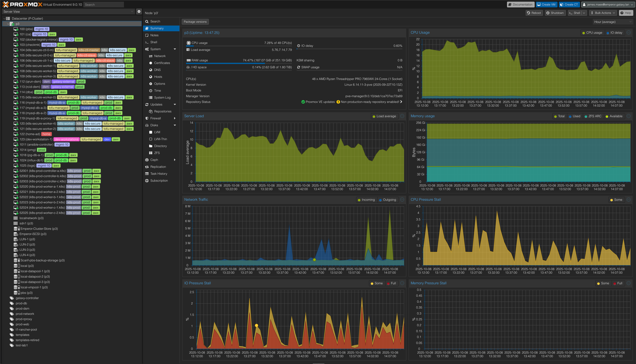Click the Subscription support icon
636x364 pixels.
(x=147, y=181)
